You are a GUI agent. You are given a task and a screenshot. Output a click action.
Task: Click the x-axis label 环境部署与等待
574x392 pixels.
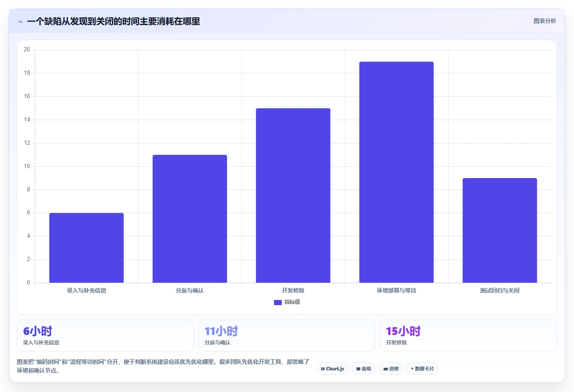[397, 290]
